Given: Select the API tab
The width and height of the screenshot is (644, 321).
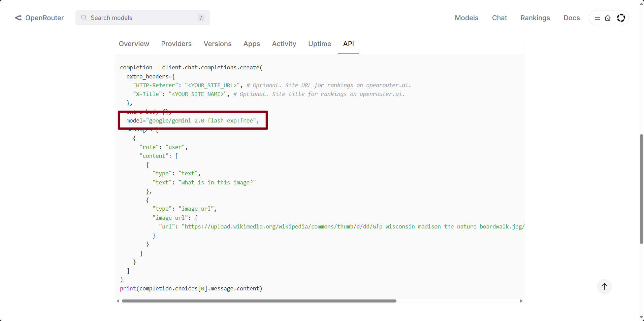Looking at the screenshot, I should [348, 44].
